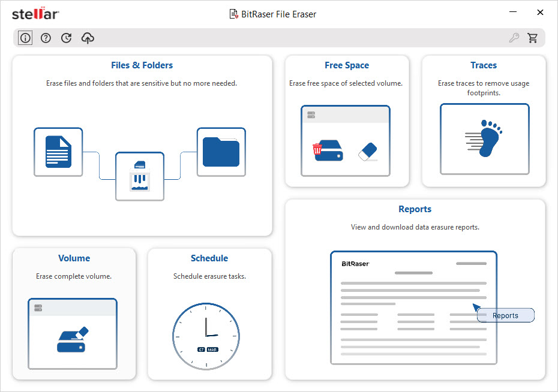Click the blue folder icon tile
The image size is (558, 392).
click(x=221, y=152)
